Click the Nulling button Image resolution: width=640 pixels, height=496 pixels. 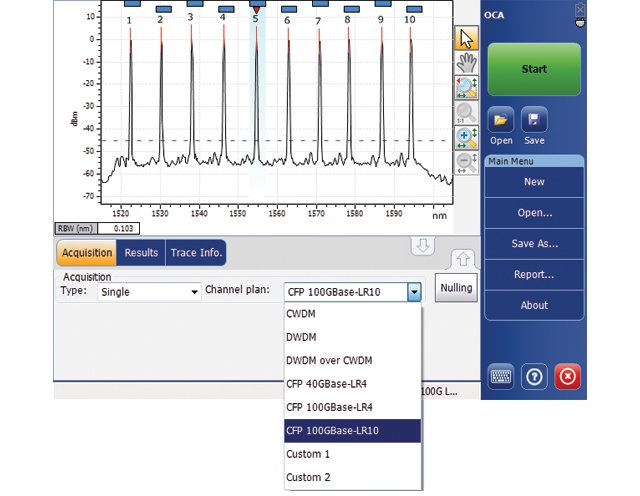coord(455,288)
